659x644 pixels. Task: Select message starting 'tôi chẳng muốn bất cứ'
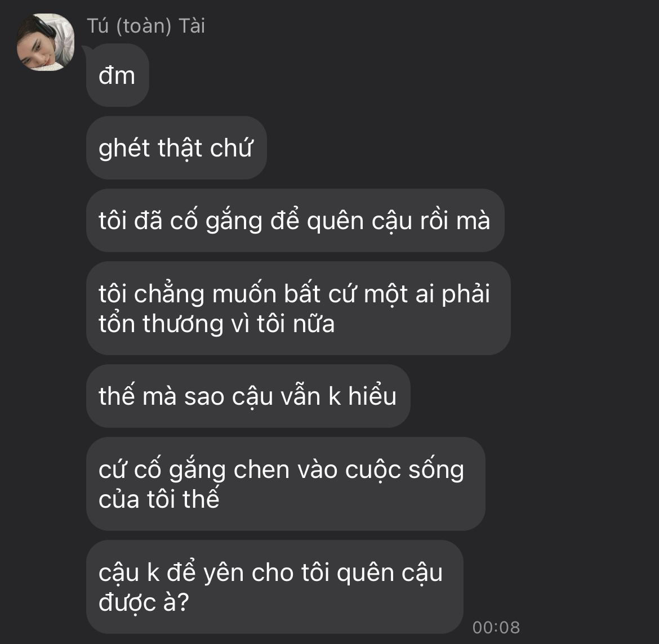click(x=299, y=308)
